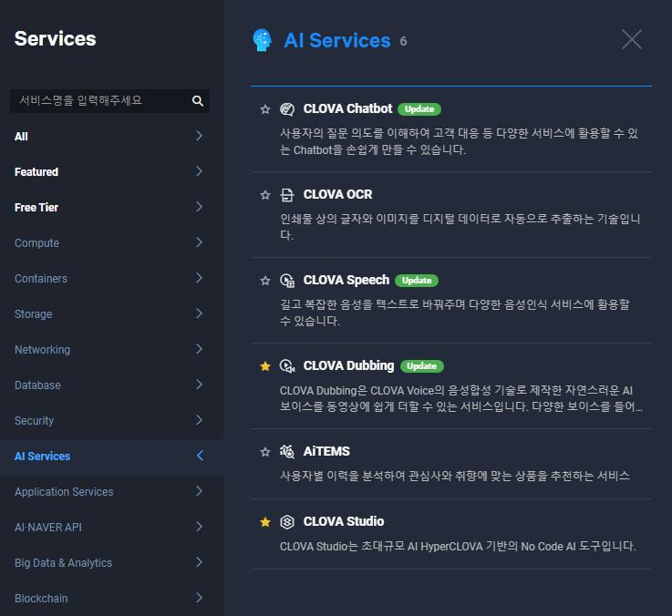Viewport: 672px width, 616px height.
Task: Open the All services menu item
Action: 22,137
